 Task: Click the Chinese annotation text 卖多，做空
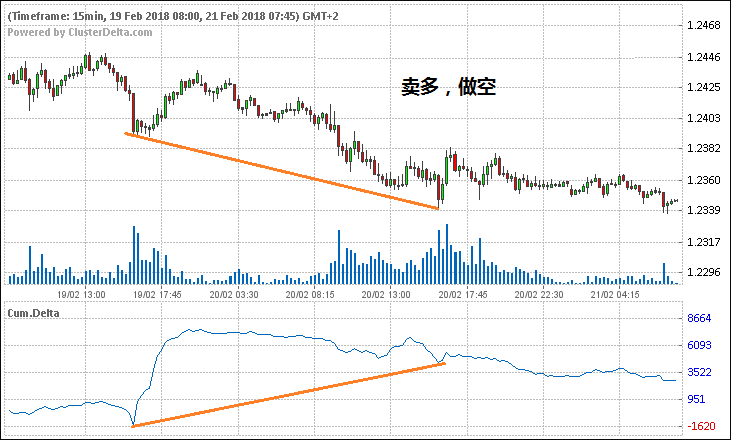(x=442, y=89)
